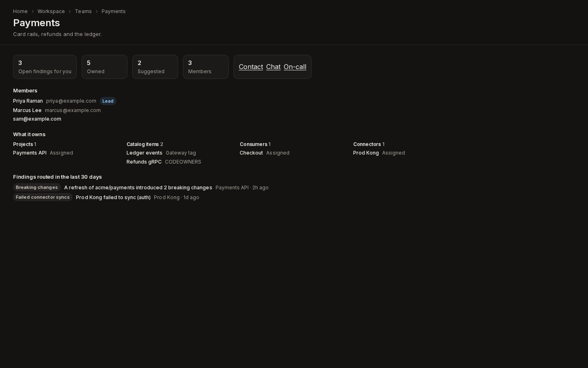The width and height of the screenshot is (588, 368).
Task: Click the Projects heading
Action: pyautogui.click(x=23, y=144)
